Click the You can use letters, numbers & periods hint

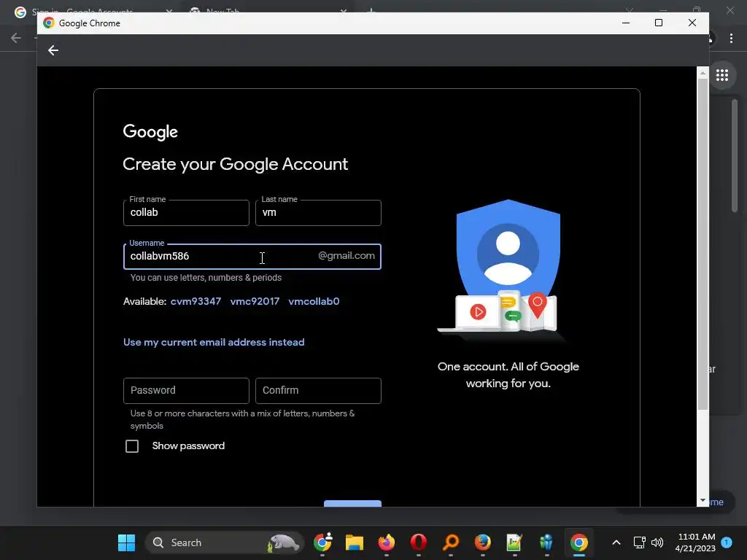pyautogui.click(x=206, y=278)
